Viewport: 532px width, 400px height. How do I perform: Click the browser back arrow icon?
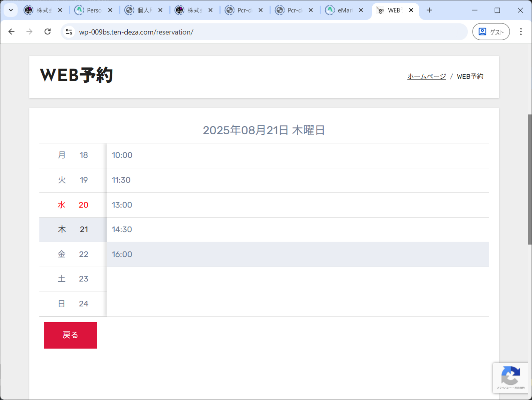[x=11, y=32]
